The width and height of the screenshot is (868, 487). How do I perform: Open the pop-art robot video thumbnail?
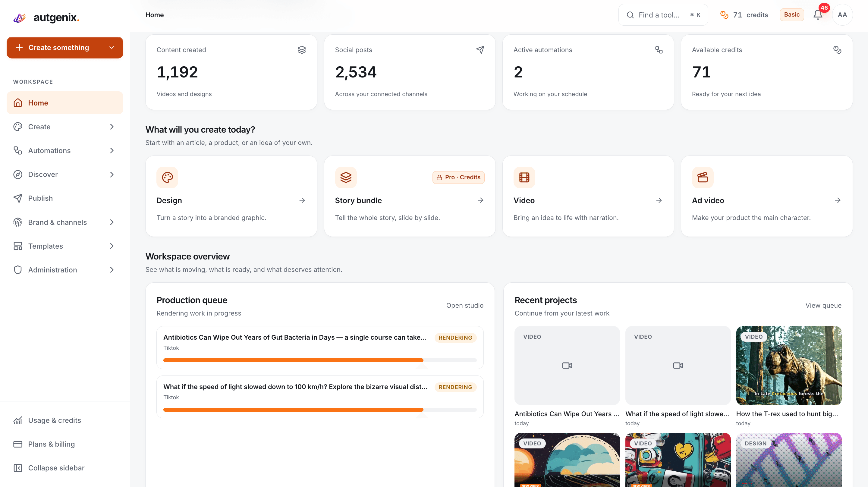[x=678, y=460]
